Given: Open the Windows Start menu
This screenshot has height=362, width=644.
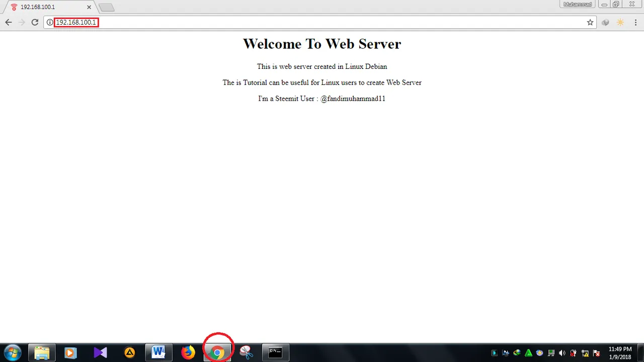Looking at the screenshot, I should pos(13,352).
